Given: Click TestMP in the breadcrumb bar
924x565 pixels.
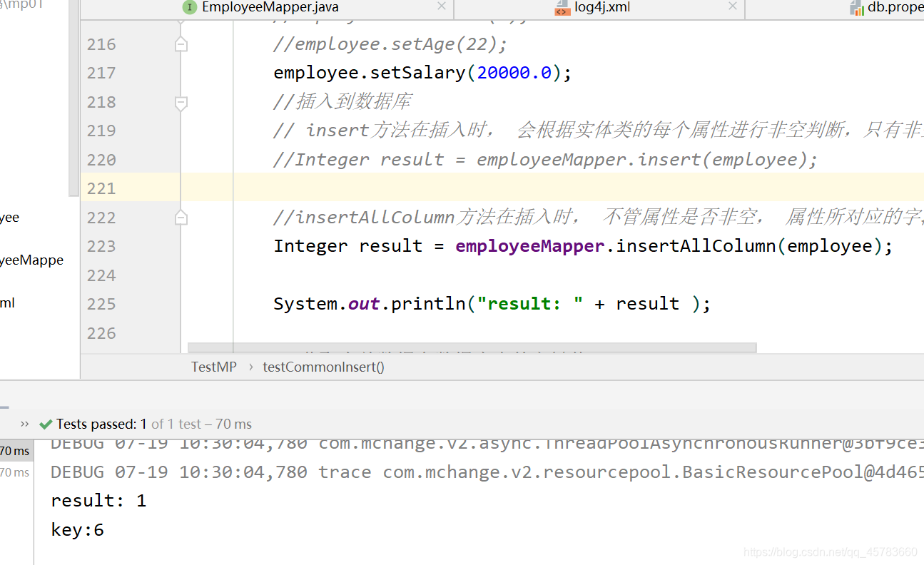Looking at the screenshot, I should point(213,367).
